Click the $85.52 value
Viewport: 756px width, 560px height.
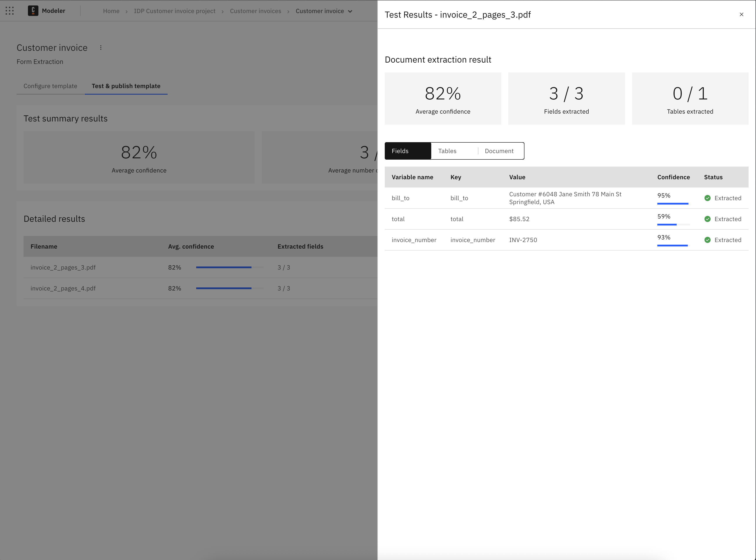[x=519, y=219]
